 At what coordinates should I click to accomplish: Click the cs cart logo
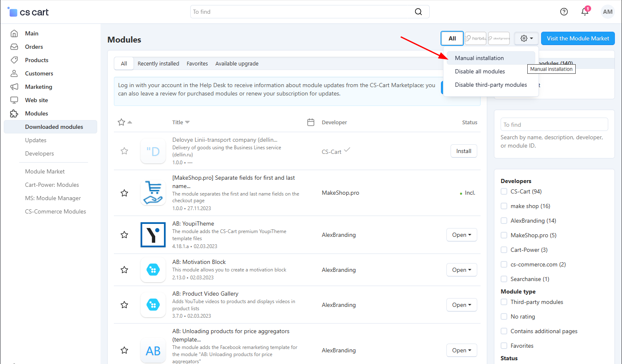coord(28,12)
